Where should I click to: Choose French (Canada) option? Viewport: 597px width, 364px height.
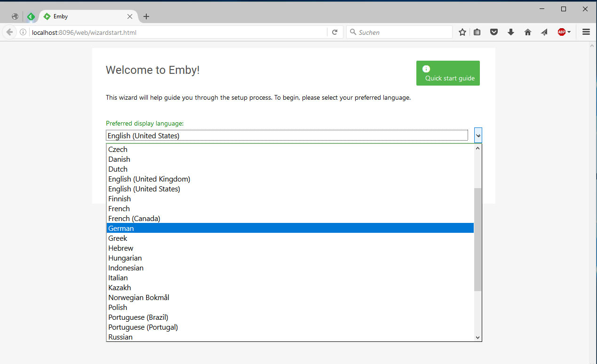pyautogui.click(x=290, y=218)
